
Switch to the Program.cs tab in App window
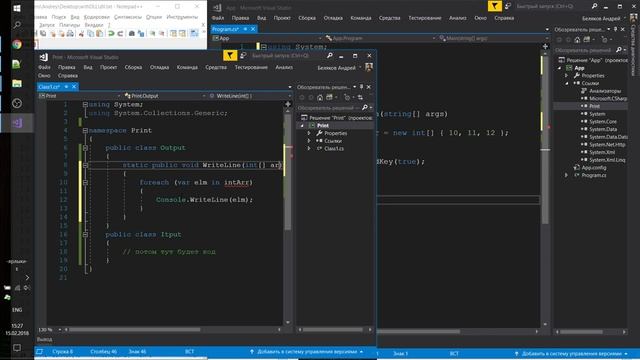pyautogui.click(x=227, y=29)
